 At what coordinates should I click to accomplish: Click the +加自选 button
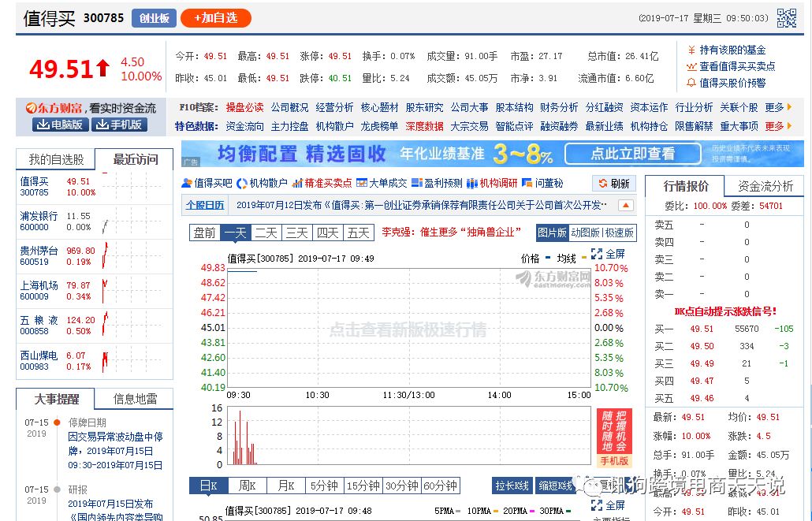[x=216, y=18]
